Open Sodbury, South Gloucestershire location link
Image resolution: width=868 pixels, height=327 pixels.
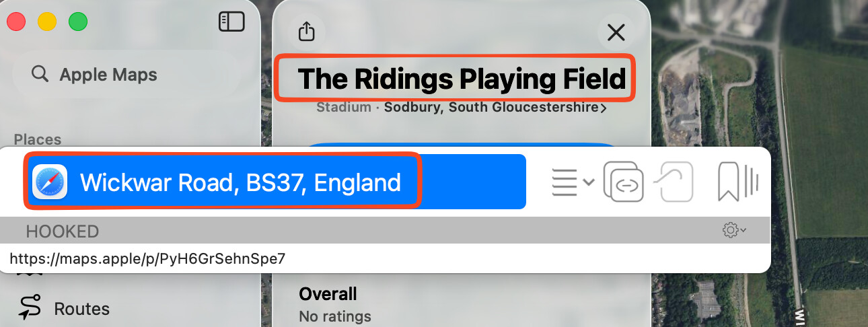[495, 108]
